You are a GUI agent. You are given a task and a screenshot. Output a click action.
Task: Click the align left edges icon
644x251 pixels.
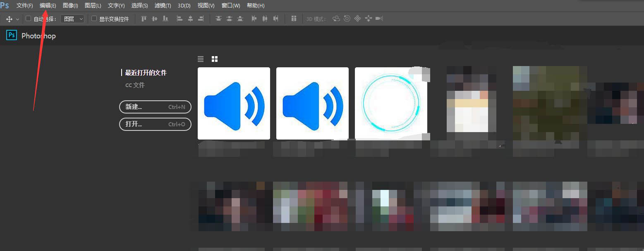[x=180, y=19]
